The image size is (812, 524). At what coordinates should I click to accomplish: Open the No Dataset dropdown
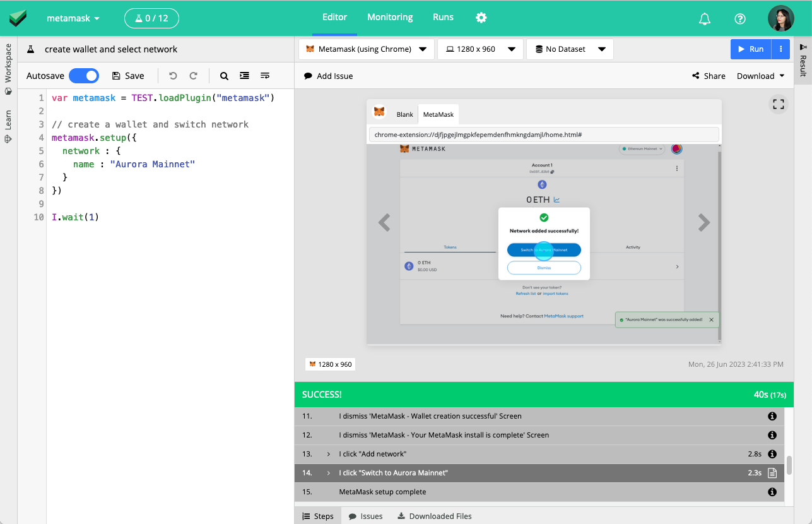pos(570,49)
